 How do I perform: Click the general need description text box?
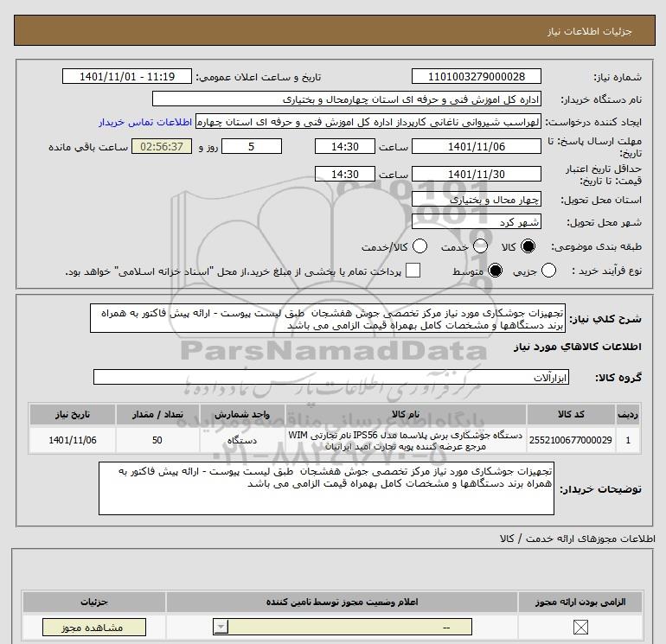click(328, 318)
